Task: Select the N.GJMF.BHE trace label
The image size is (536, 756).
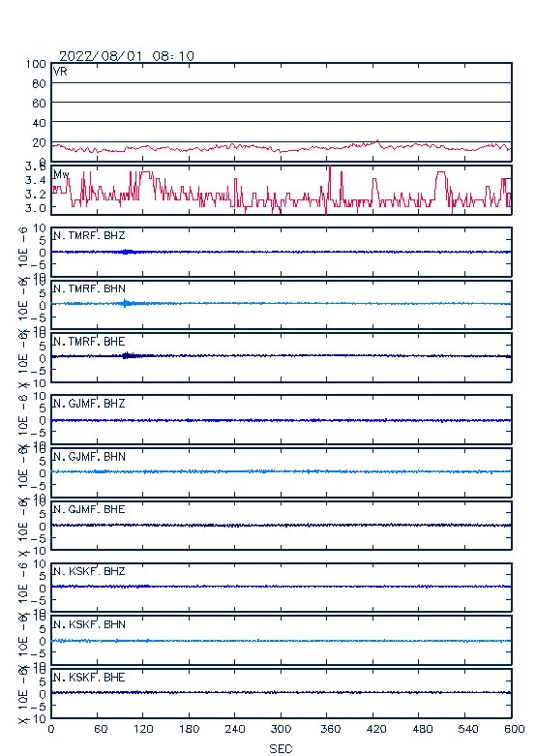Action: 89,509
